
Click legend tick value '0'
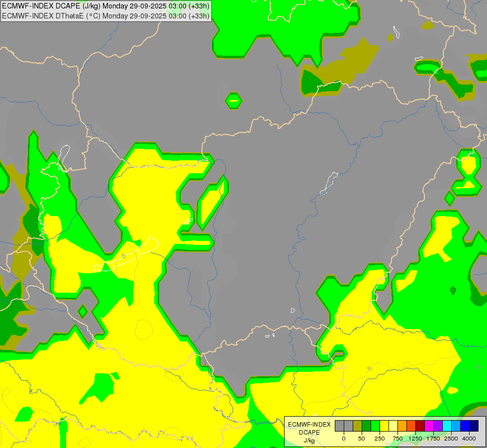[x=344, y=439]
